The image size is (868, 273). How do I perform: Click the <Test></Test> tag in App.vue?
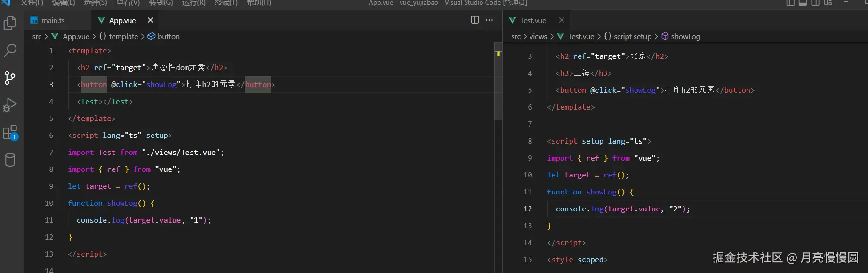104,101
